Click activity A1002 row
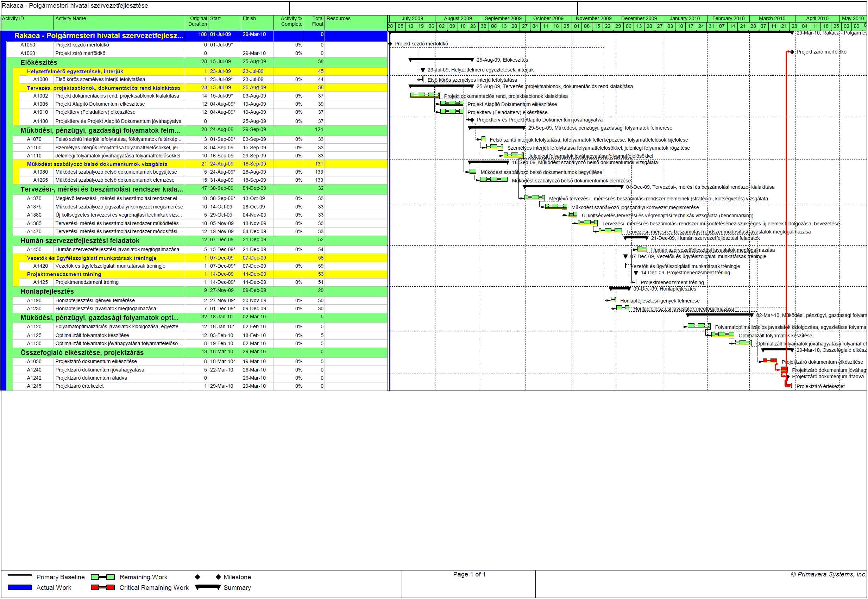Image resolution: width=868 pixels, height=599 pixels. (x=204, y=96)
